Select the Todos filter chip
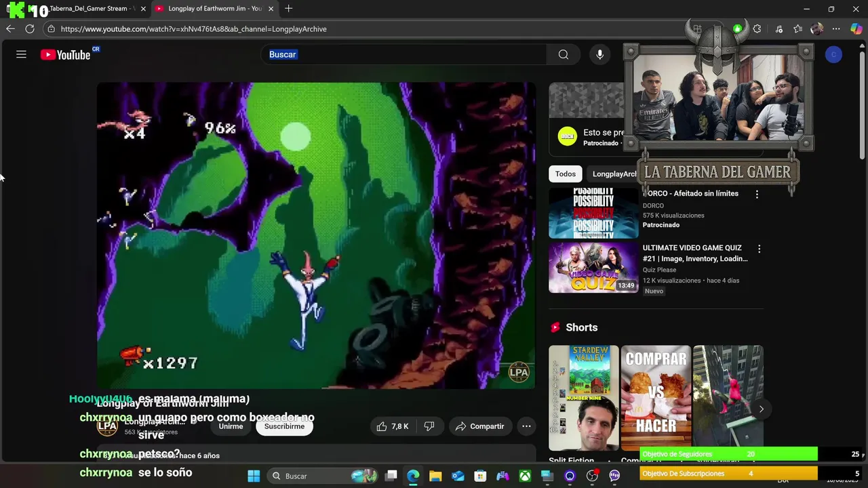The image size is (868, 488). click(x=566, y=174)
